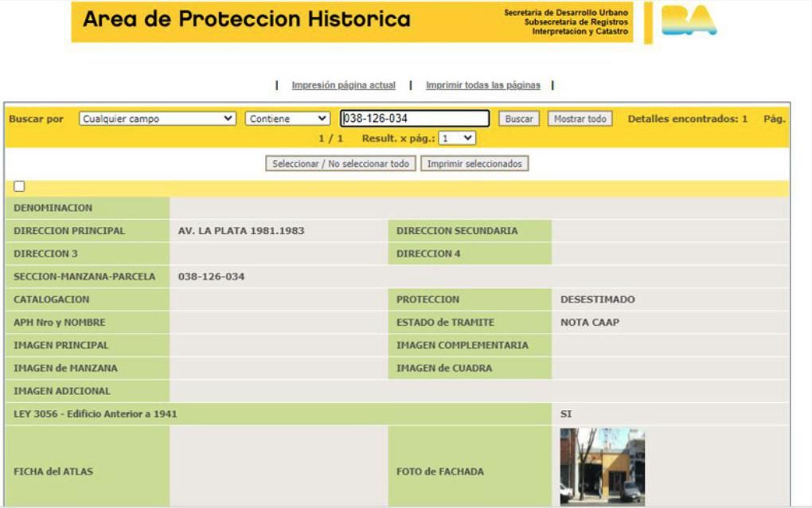Open 'Impresión página actual' link

(x=343, y=85)
